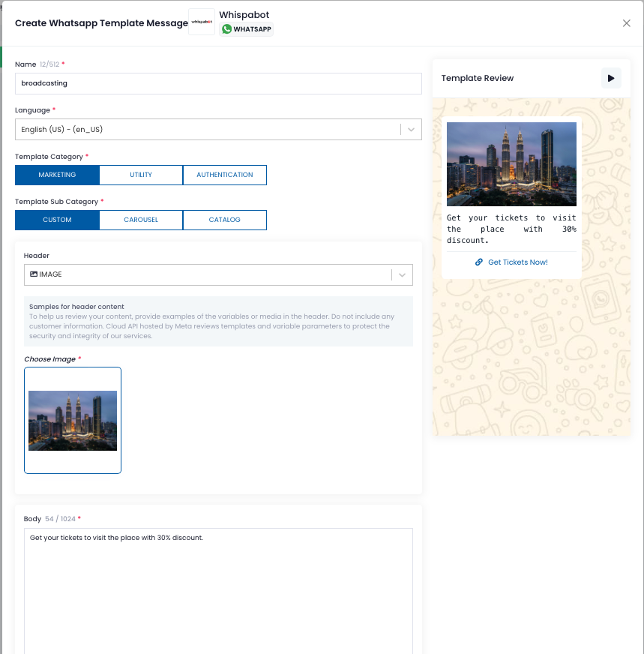Select the MARKETING template category
Screen dimensions: 644x654
pyautogui.click(x=57, y=175)
